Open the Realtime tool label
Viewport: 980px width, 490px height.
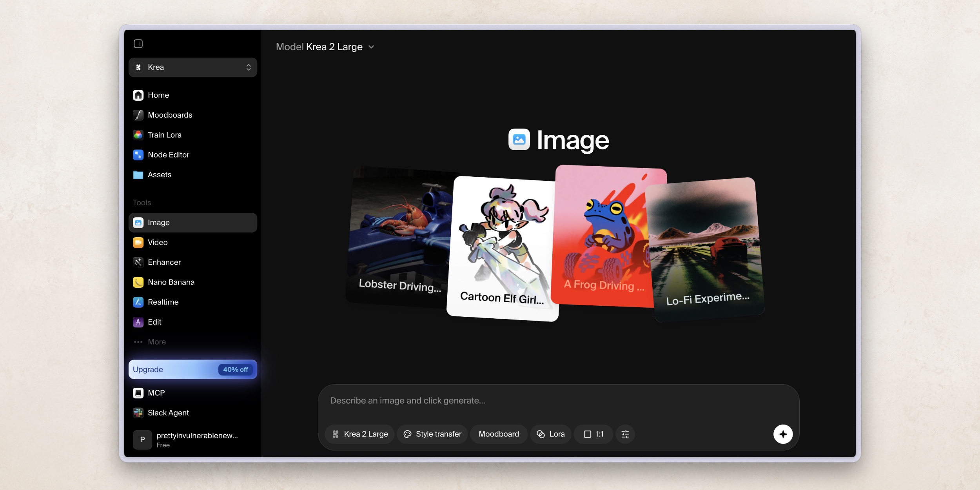(163, 302)
